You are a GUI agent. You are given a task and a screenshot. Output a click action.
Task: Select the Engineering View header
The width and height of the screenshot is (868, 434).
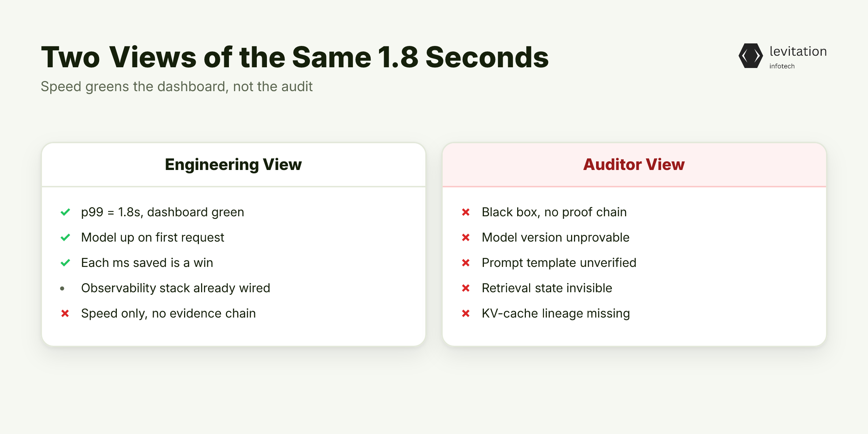click(x=233, y=165)
